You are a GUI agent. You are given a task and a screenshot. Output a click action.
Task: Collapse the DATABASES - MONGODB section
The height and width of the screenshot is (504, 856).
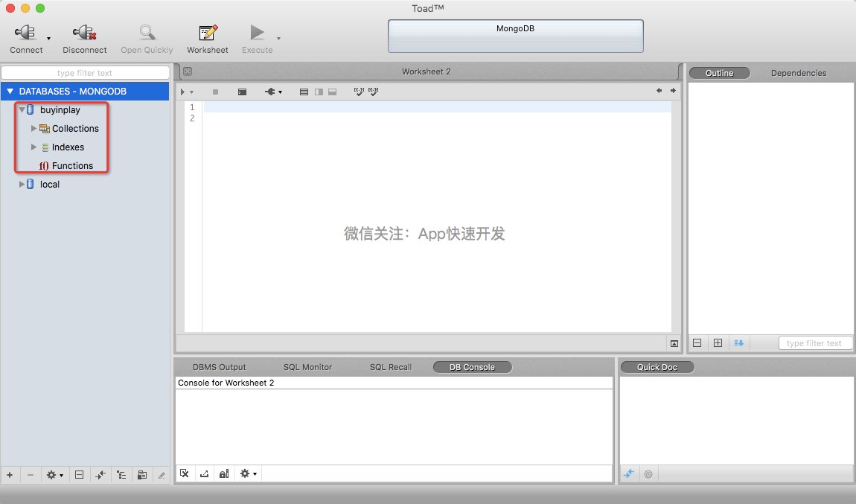(x=10, y=91)
